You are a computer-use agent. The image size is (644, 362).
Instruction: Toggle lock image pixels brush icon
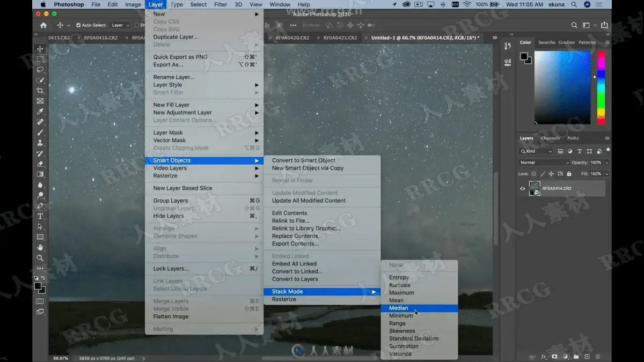click(x=542, y=174)
